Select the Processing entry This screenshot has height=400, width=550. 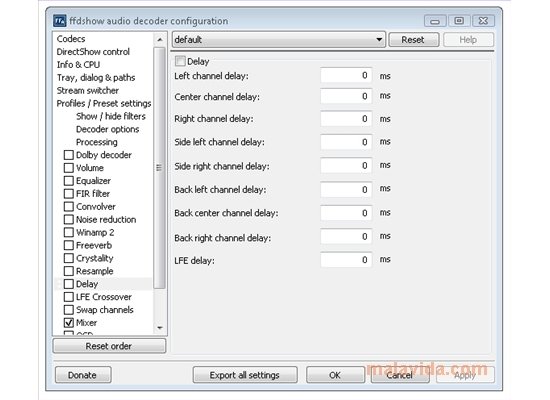(x=96, y=142)
